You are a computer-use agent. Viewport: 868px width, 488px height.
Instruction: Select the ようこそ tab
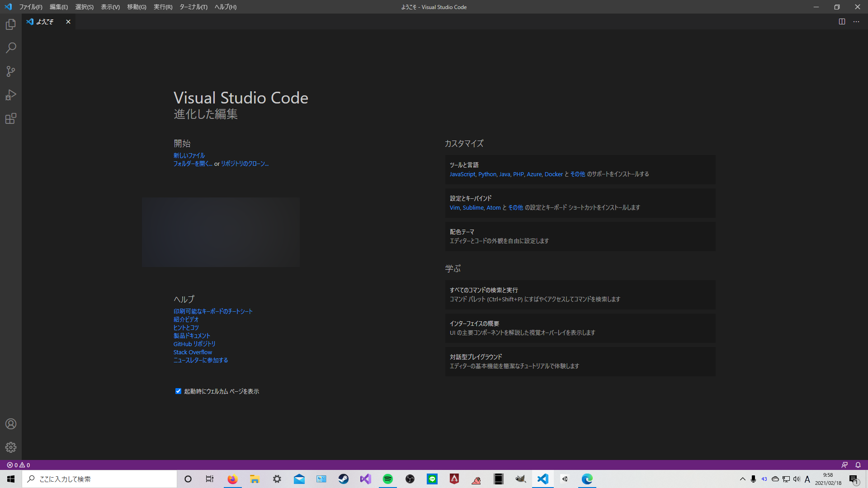46,21
